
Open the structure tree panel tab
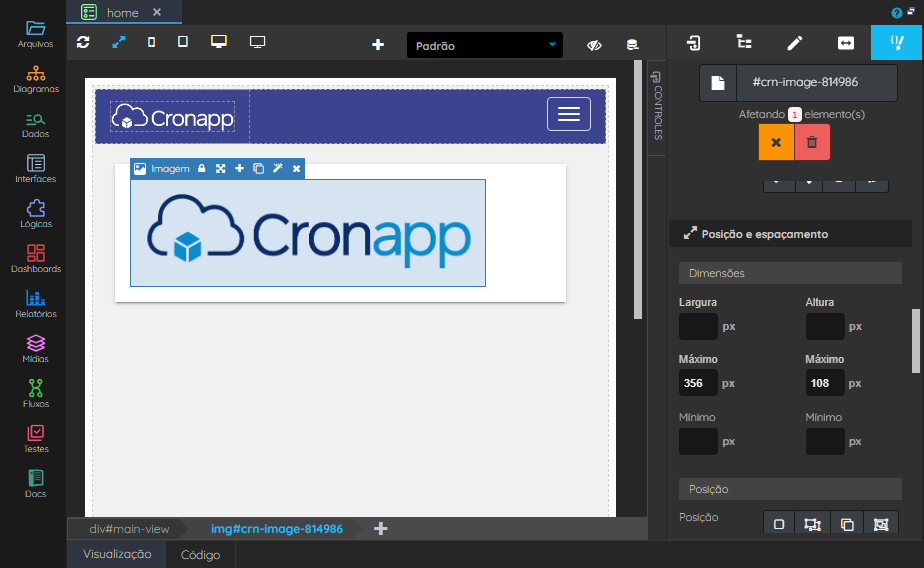click(x=744, y=42)
